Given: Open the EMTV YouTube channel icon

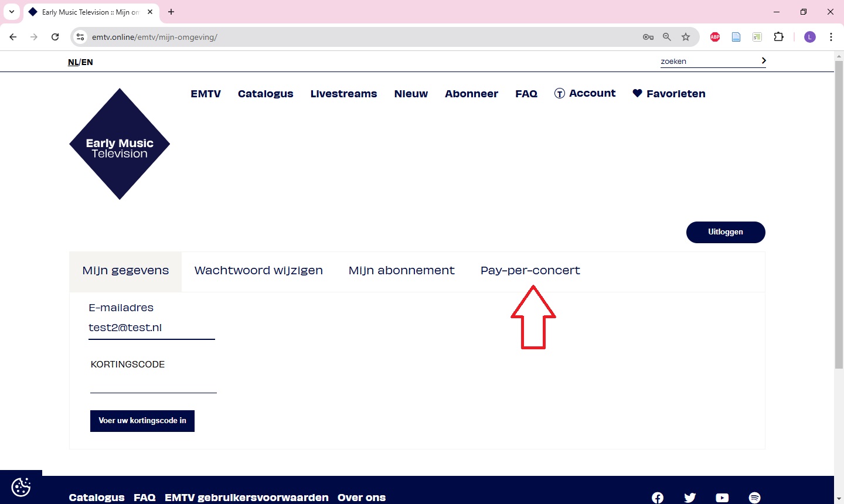Looking at the screenshot, I should click(x=722, y=498).
